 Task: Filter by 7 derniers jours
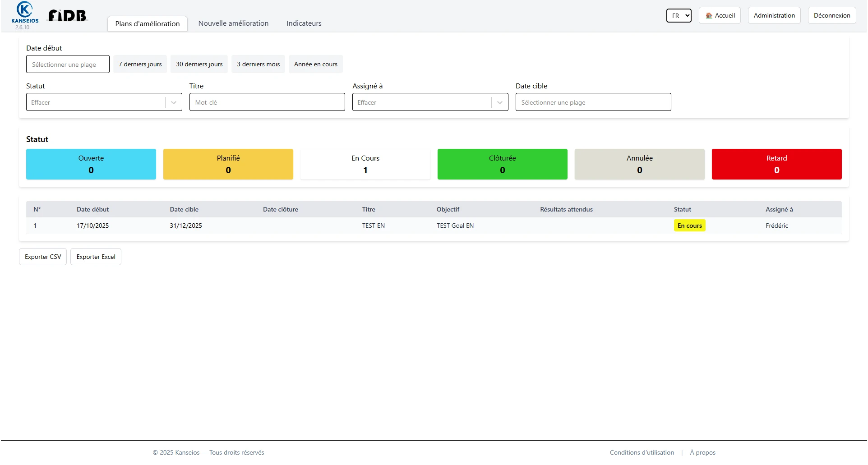140,64
